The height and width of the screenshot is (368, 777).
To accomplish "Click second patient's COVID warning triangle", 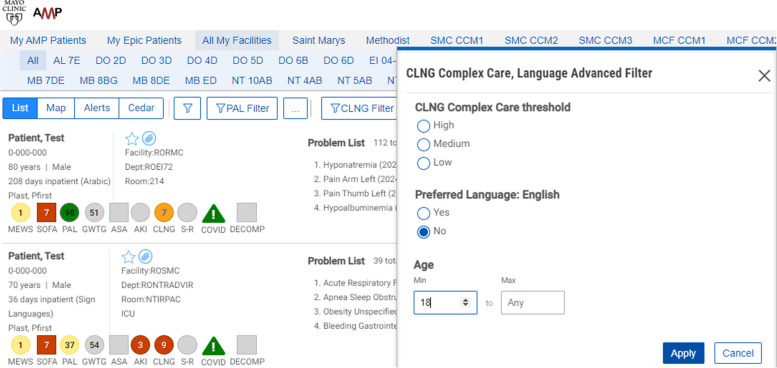I will click(x=213, y=346).
